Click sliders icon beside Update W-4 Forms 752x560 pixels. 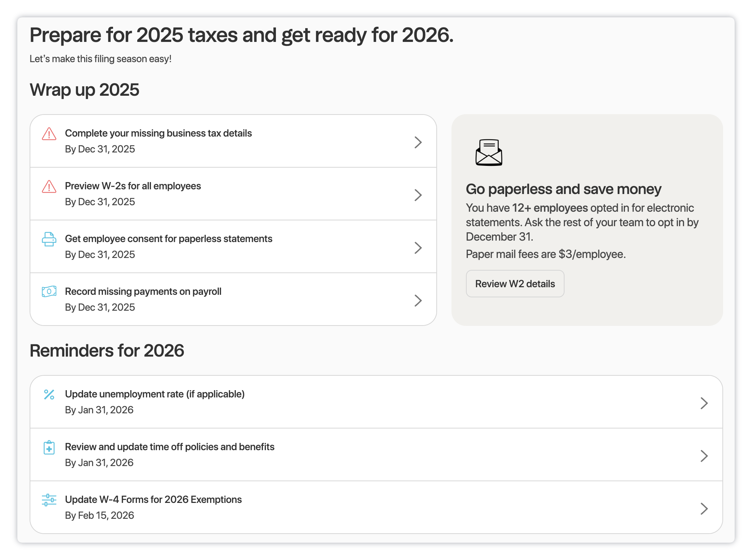49,500
